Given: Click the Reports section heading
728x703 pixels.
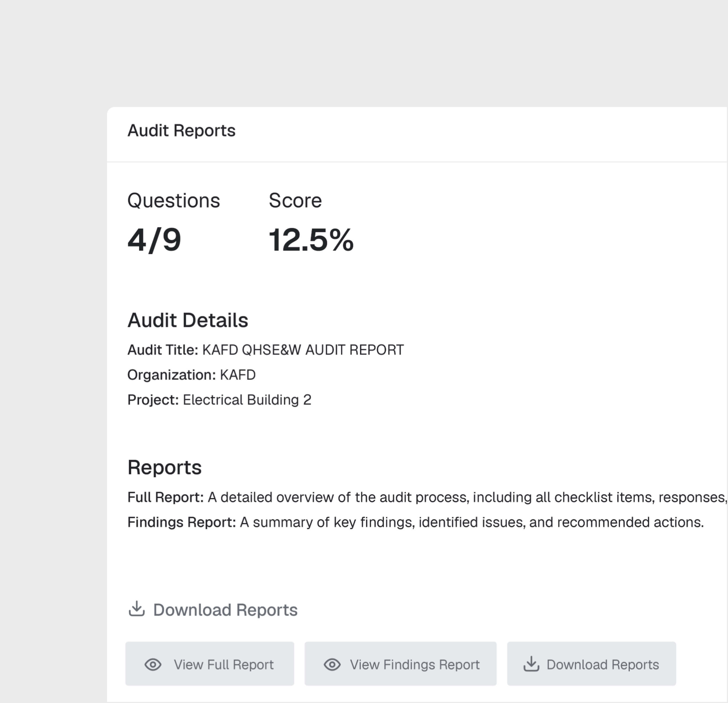Looking at the screenshot, I should pyautogui.click(x=165, y=467).
